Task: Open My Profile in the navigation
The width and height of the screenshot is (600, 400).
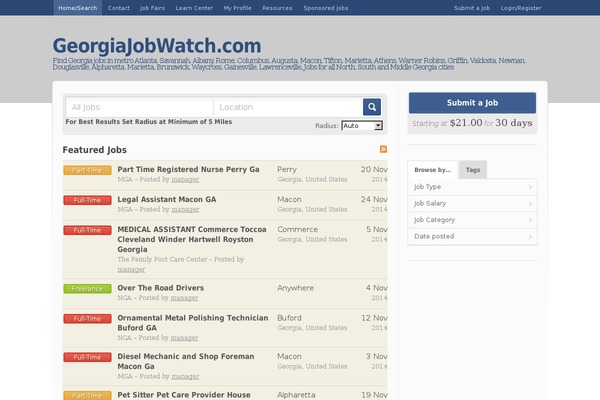Action: [237, 8]
